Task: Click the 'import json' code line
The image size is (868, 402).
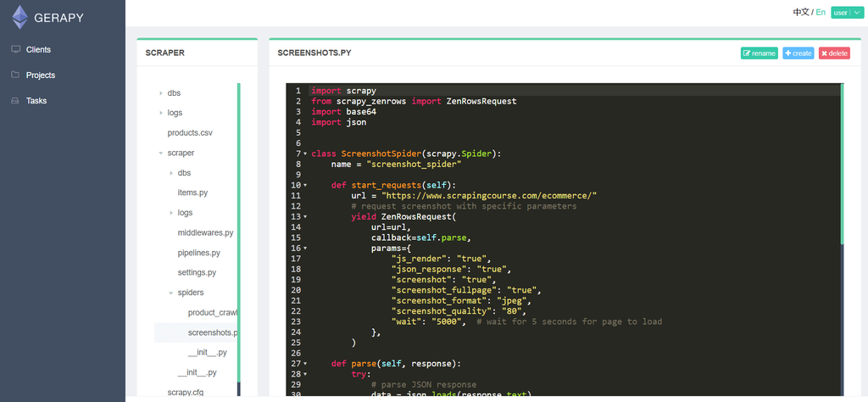Action: click(x=339, y=122)
